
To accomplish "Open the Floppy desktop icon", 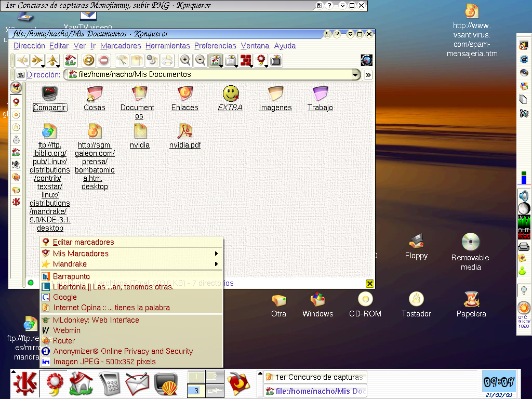I will click(416, 247).
